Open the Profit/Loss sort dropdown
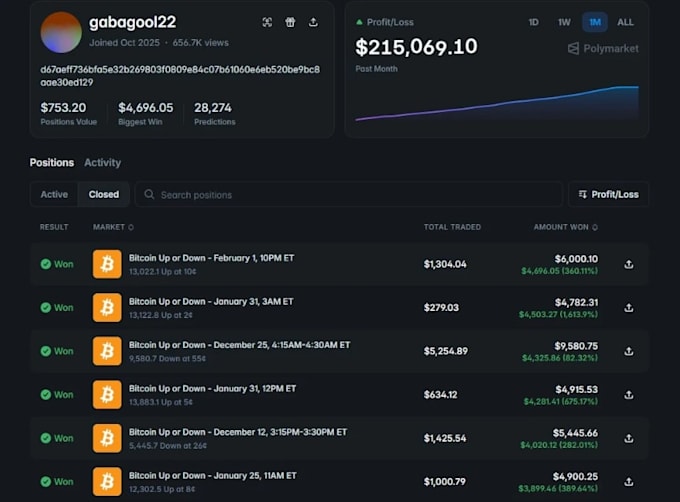680x502 pixels. (x=608, y=194)
